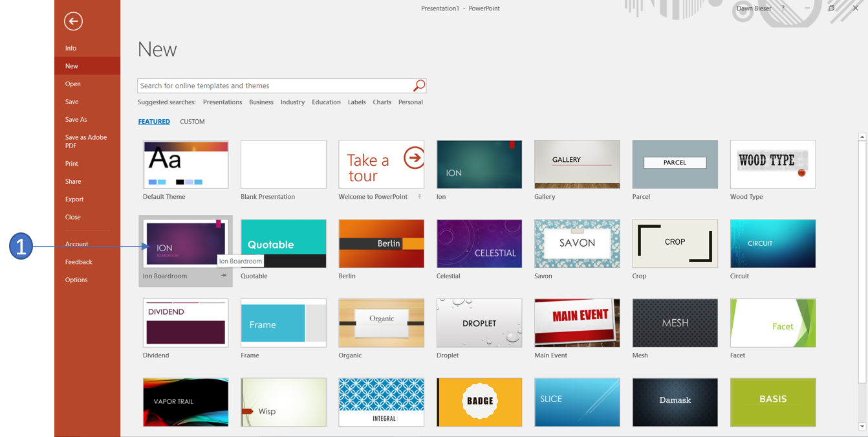Image resolution: width=868 pixels, height=437 pixels.
Task: Select New in the sidebar
Action: 87,66
